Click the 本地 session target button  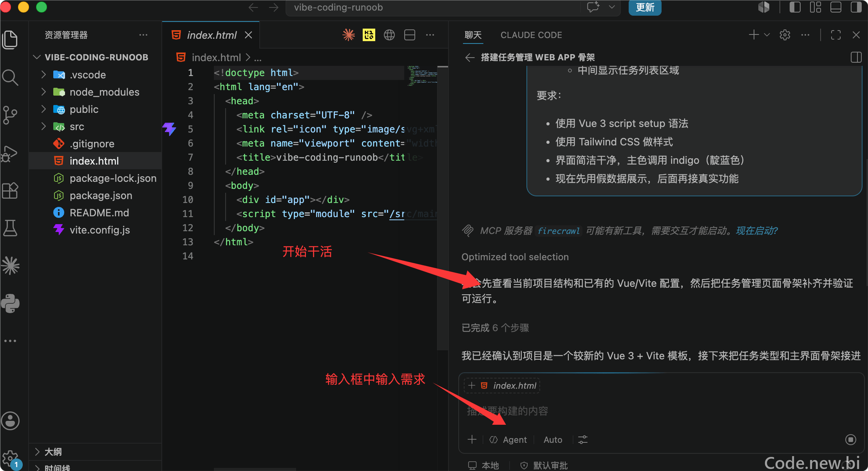tap(483, 465)
